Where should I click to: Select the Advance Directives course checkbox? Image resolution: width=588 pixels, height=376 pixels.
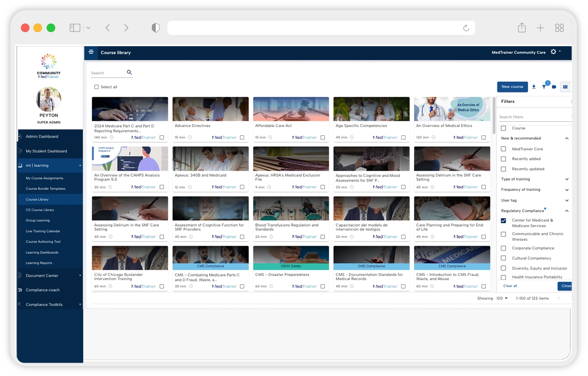pyautogui.click(x=242, y=138)
